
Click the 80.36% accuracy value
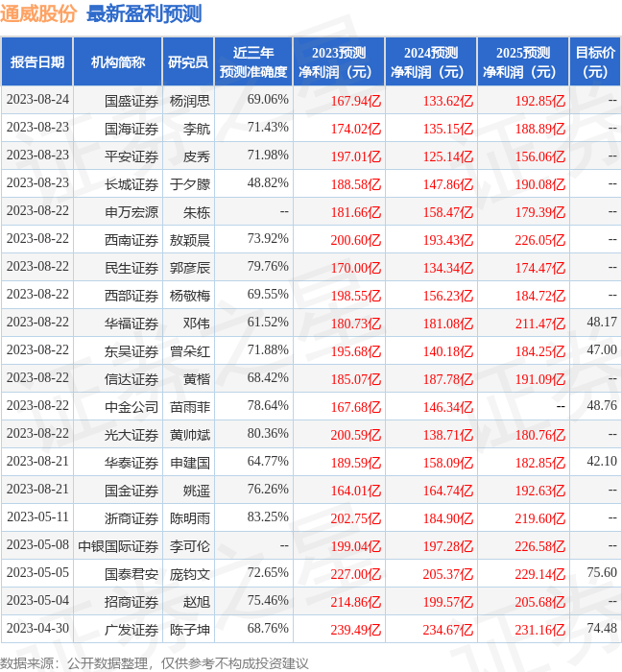pyautogui.click(x=268, y=433)
